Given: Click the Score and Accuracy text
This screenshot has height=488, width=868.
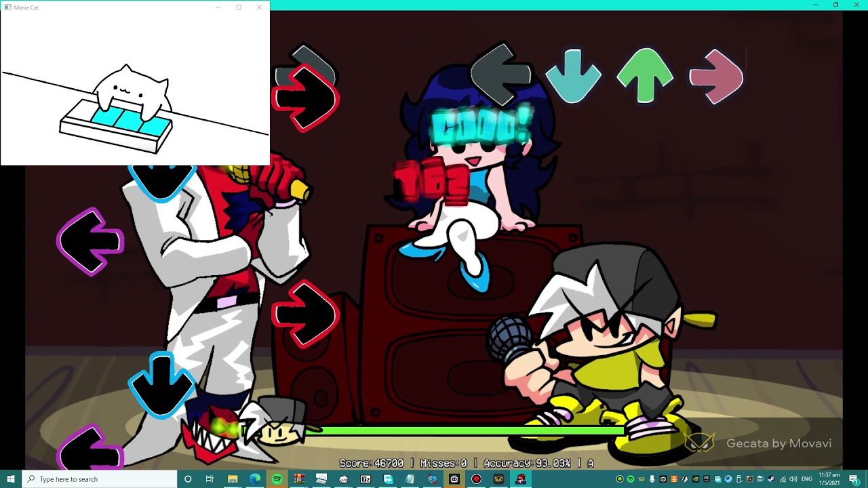Looking at the screenshot, I should tap(466, 463).
